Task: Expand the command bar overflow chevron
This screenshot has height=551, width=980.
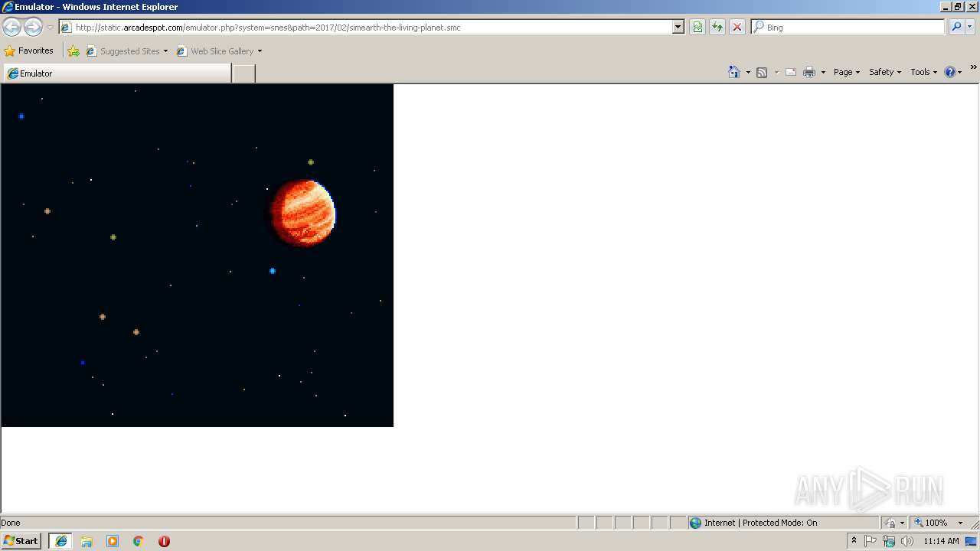Action: click(x=973, y=68)
